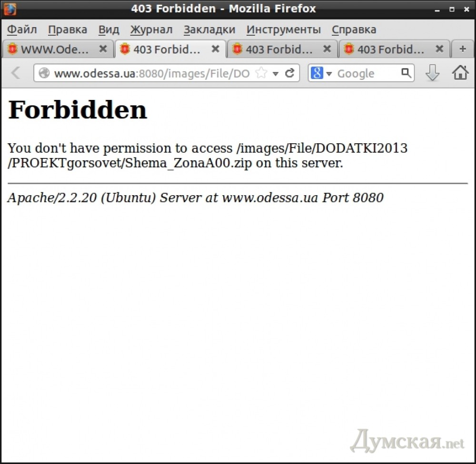
Task: Open the Downloads arrow button
Action: pos(432,73)
